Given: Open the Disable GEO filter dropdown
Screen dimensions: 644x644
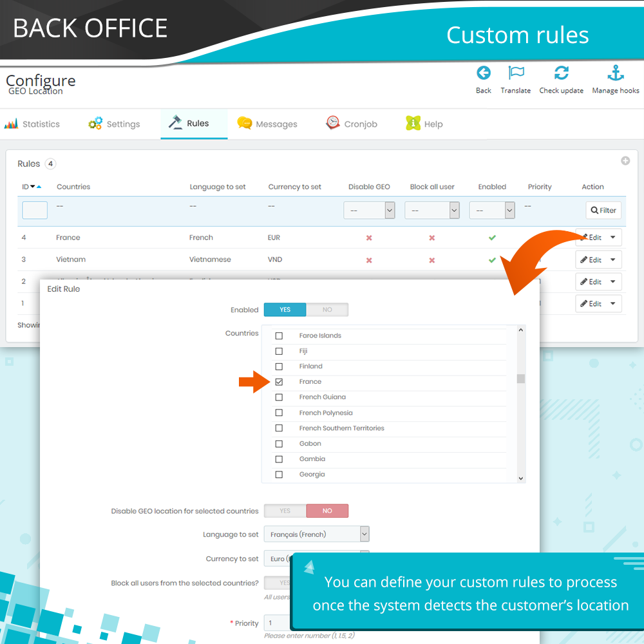Looking at the screenshot, I should click(370, 210).
